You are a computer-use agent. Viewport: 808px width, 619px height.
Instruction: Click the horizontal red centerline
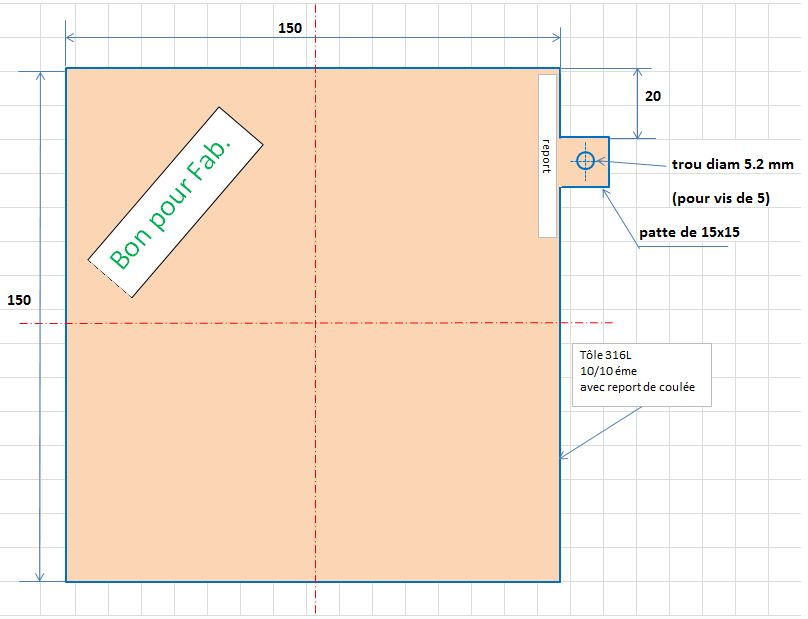(x=450, y=323)
